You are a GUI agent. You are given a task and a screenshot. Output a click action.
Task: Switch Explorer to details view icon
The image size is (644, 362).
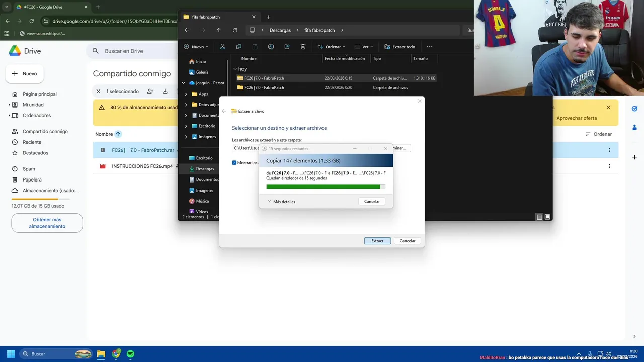tap(539, 217)
